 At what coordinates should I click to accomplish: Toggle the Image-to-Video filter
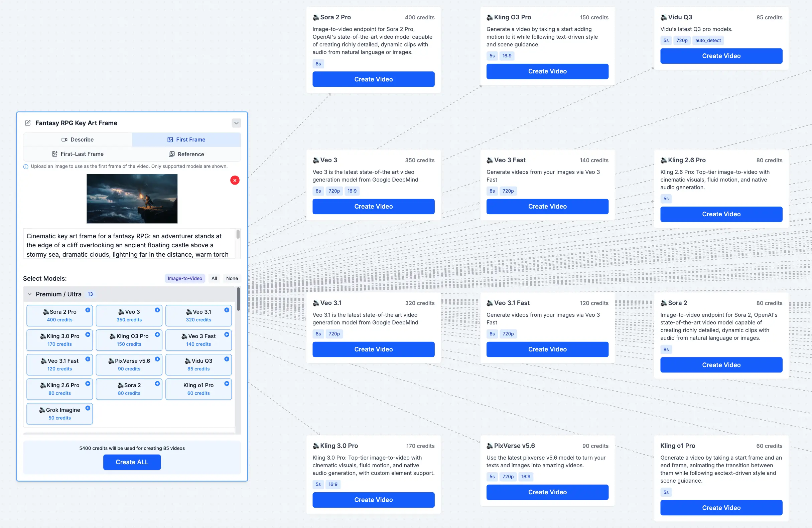[184, 278]
